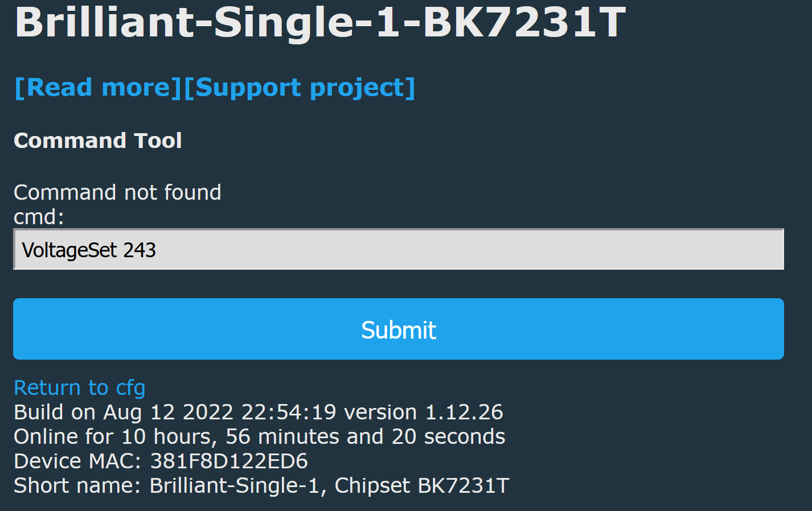This screenshot has width=812, height=511.
Task: Click the Command Tool heading
Action: pyautogui.click(x=98, y=141)
